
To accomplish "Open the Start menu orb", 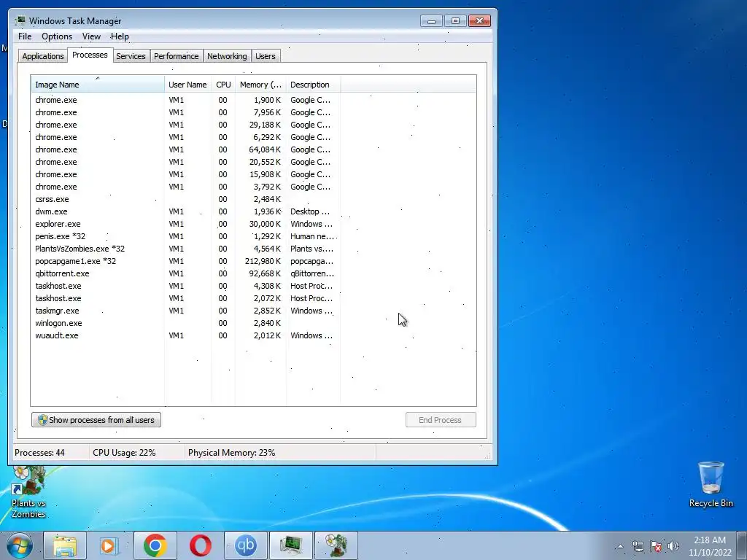I will pos(20,545).
